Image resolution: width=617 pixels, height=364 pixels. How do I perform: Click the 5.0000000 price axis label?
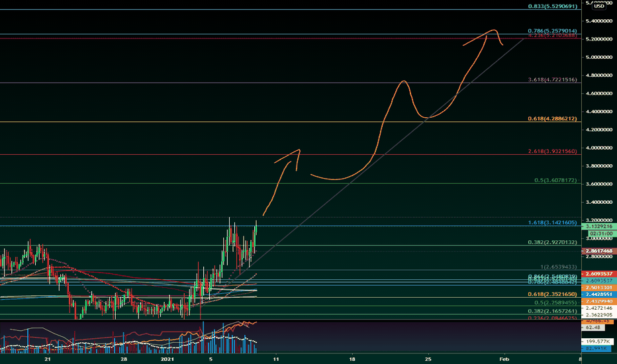click(x=599, y=57)
